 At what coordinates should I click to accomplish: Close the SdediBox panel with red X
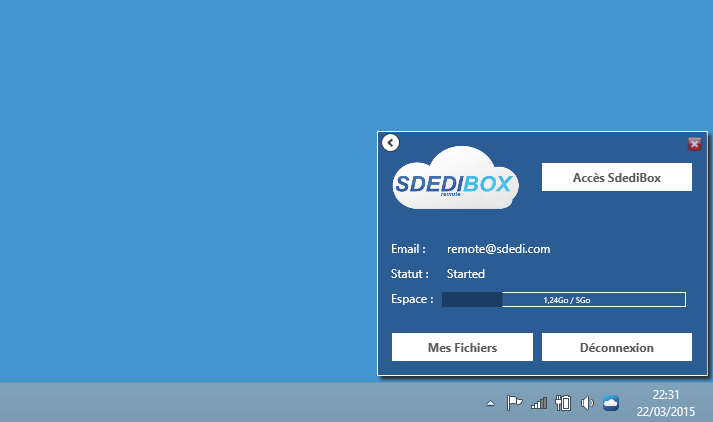694,144
